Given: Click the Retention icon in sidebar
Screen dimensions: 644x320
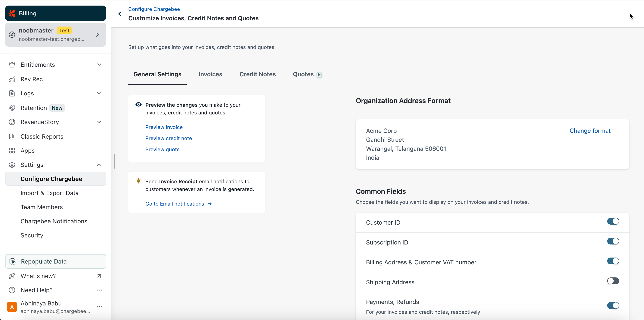Looking at the screenshot, I should pos(12,108).
